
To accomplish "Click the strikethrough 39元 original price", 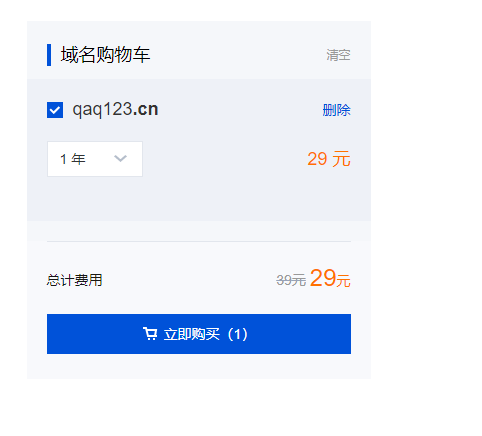I will click(291, 280).
